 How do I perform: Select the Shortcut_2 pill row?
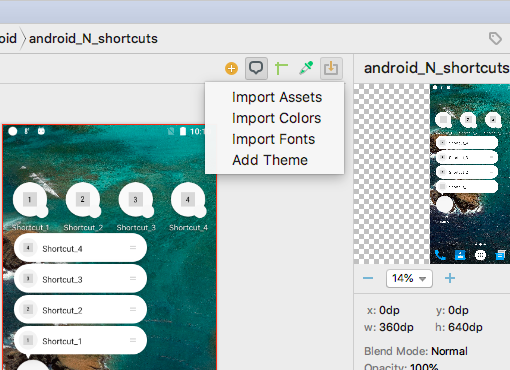point(80,310)
